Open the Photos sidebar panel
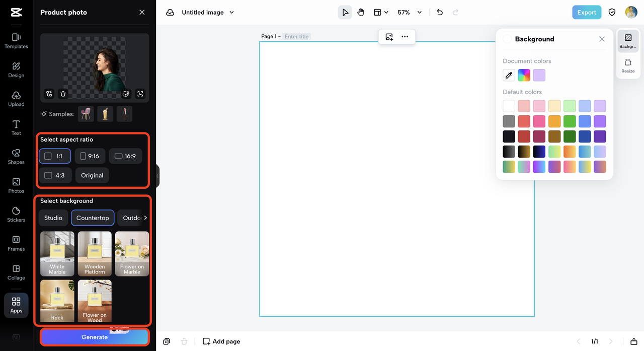 tap(16, 186)
